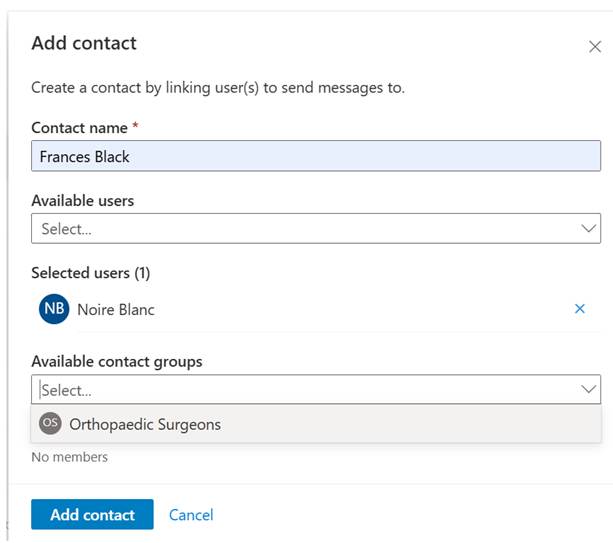Viewport: 613px width, 543px height.
Task: Click the Contact name text field
Action: [315, 156]
